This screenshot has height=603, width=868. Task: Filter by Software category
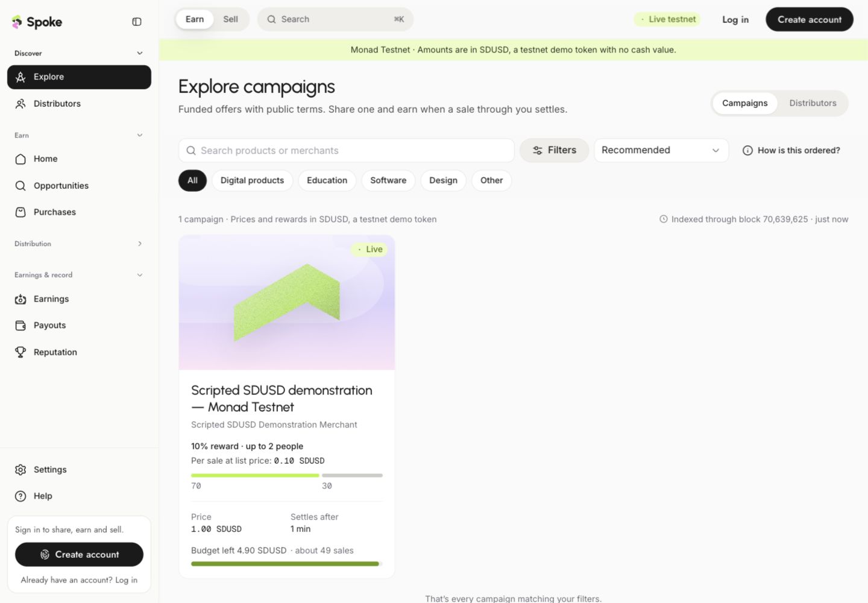click(x=388, y=180)
